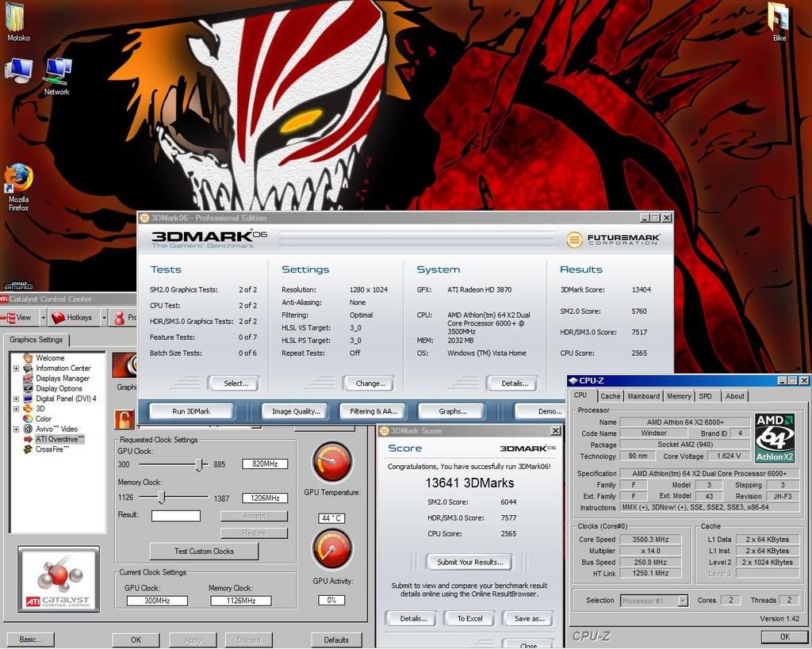Open the Processor #1 selection dropdown in CPU-Z
Image resolution: width=812 pixels, height=649 pixels.
coord(683,601)
